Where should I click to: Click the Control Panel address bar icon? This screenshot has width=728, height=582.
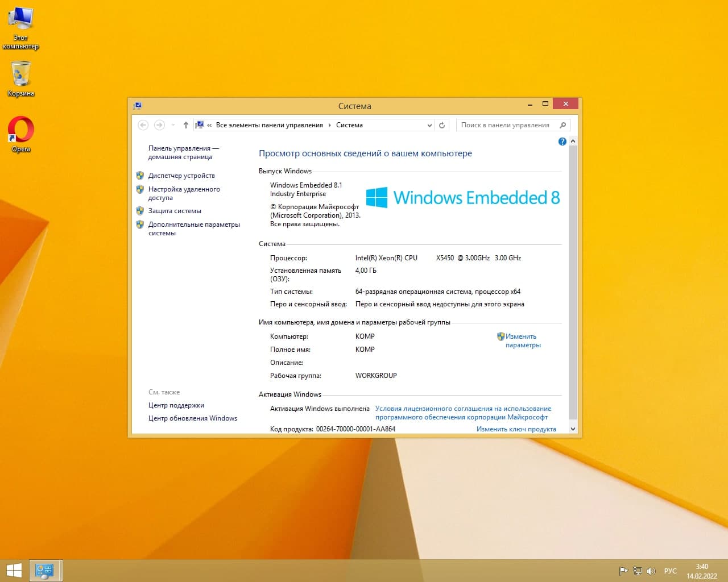[200, 125]
